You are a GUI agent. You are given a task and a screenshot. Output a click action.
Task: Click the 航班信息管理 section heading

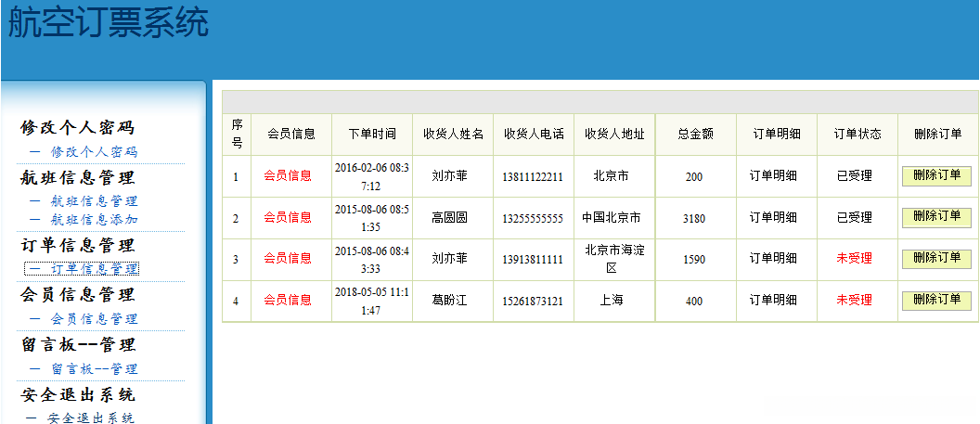pyautogui.click(x=78, y=178)
